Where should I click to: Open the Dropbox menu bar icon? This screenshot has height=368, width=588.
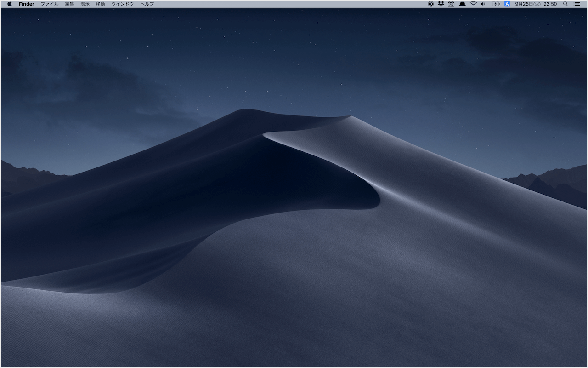tap(441, 4)
